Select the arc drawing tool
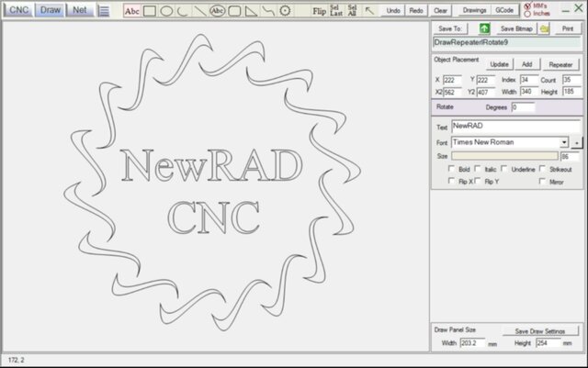 coord(183,11)
